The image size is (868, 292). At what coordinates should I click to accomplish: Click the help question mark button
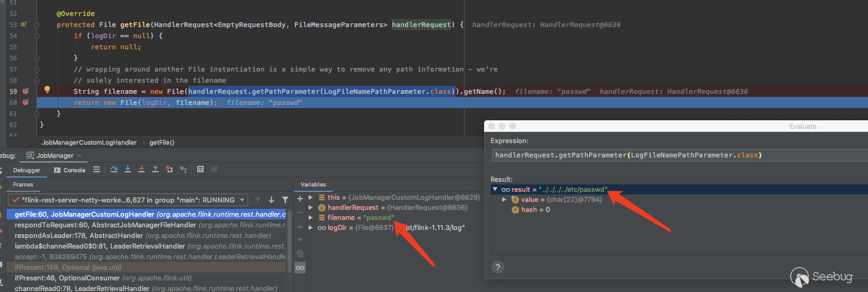click(x=497, y=267)
